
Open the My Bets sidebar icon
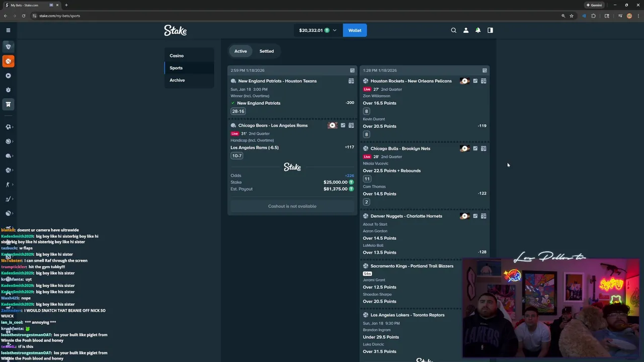(x=8, y=104)
